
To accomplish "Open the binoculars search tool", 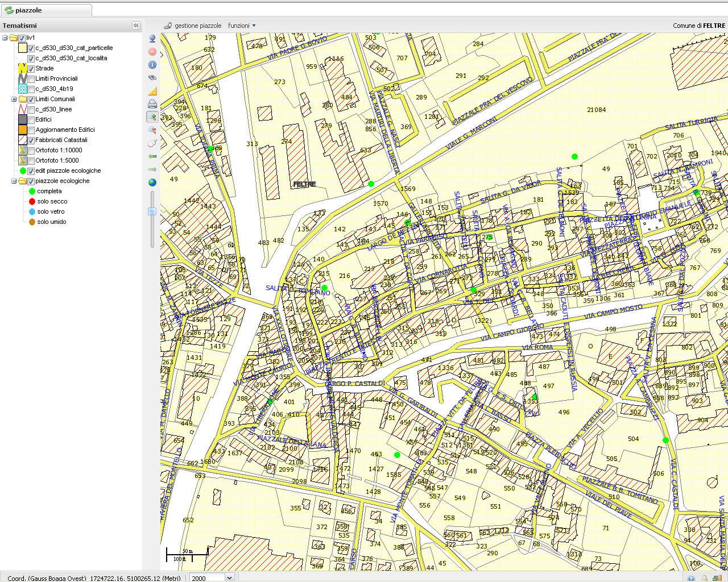I will click(x=152, y=78).
